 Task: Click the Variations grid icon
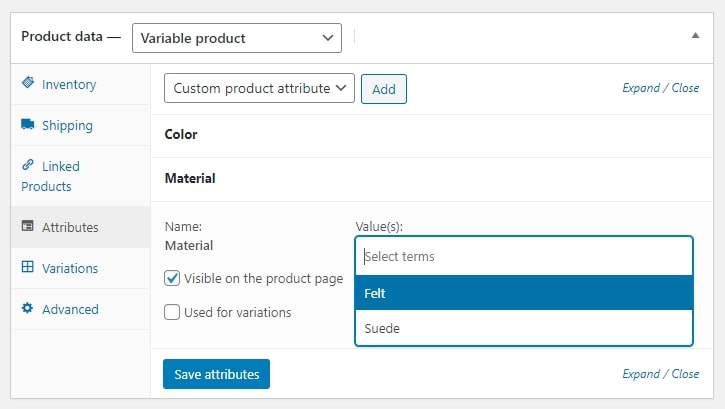pyautogui.click(x=28, y=268)
